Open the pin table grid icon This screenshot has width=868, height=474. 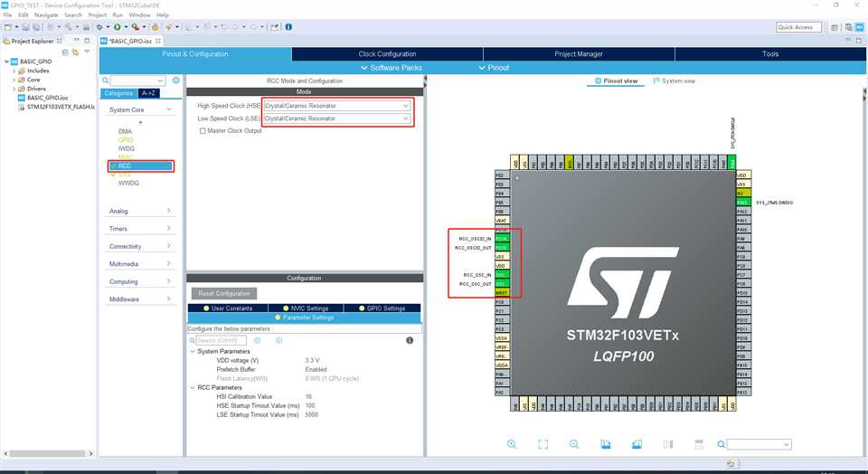tap(699, 444)
